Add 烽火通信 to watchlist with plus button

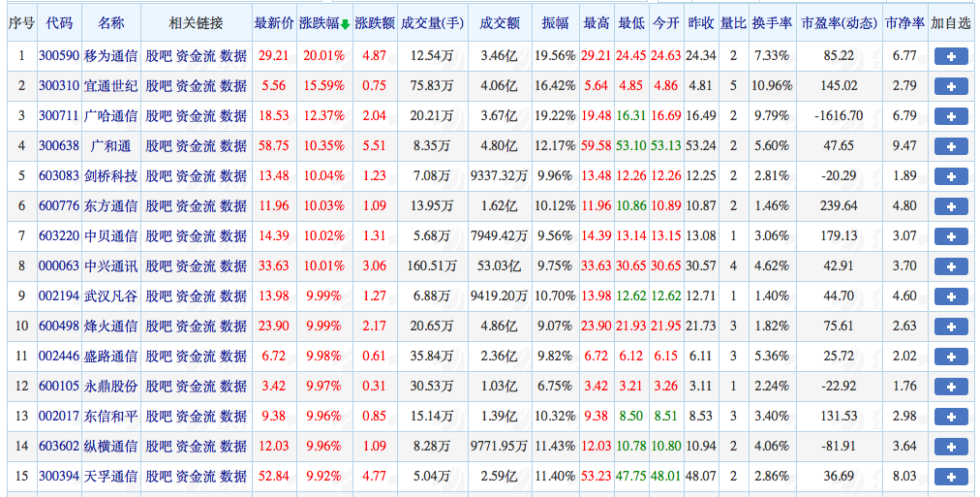951,326
